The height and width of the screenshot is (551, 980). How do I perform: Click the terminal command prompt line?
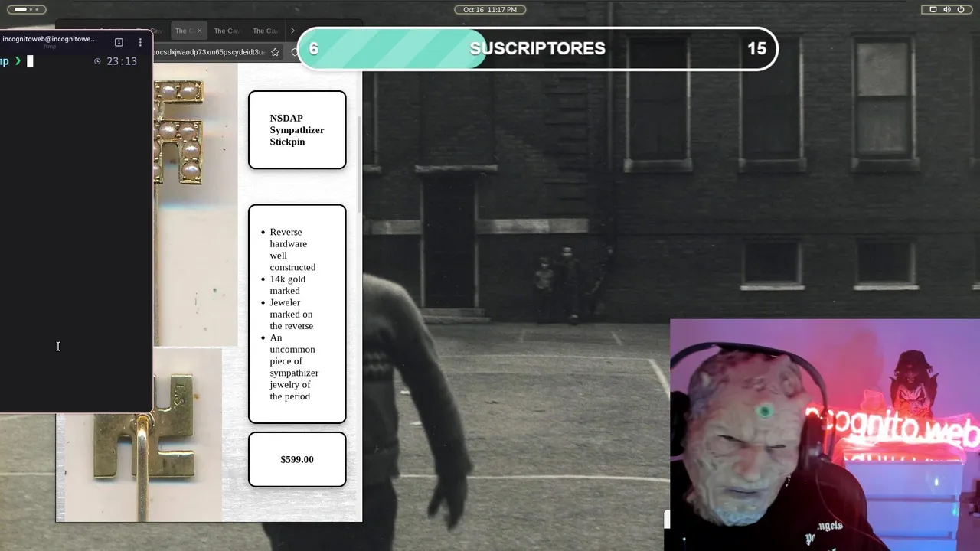tap(69, 61)
